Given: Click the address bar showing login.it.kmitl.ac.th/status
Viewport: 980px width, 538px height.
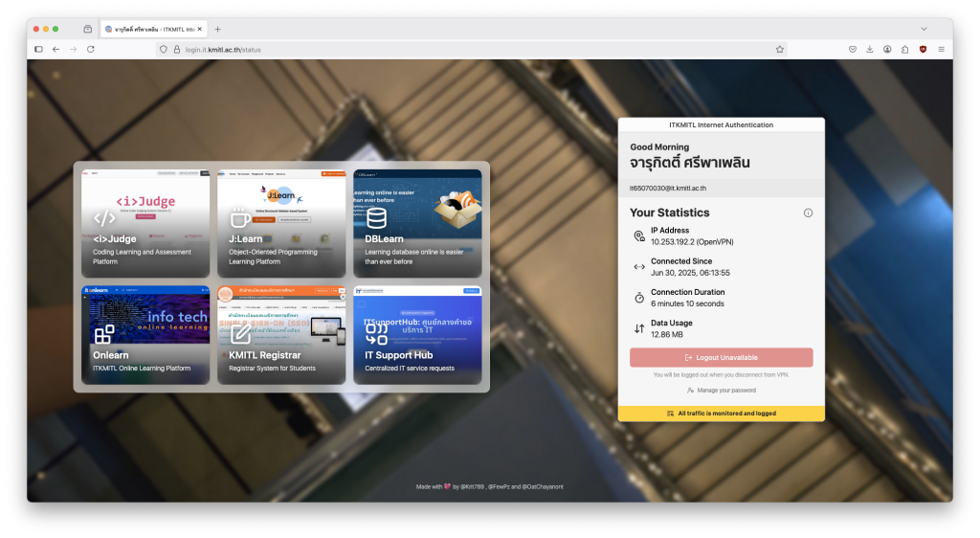Looking at the screenshot, I should (x=469, y=50).
